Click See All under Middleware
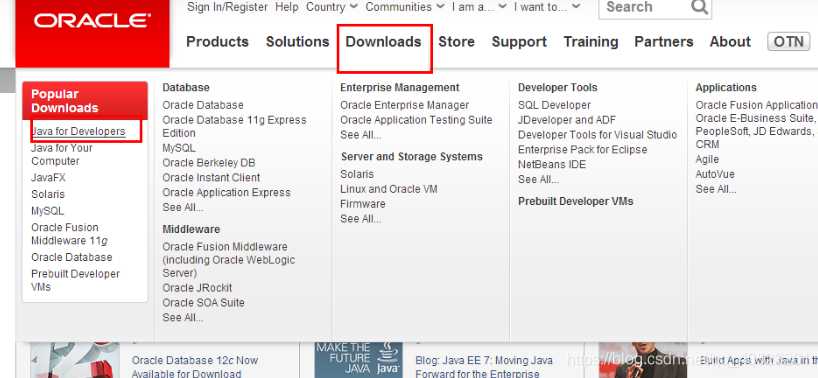Screen dimensions: 818x378 [x=183, y=318]
